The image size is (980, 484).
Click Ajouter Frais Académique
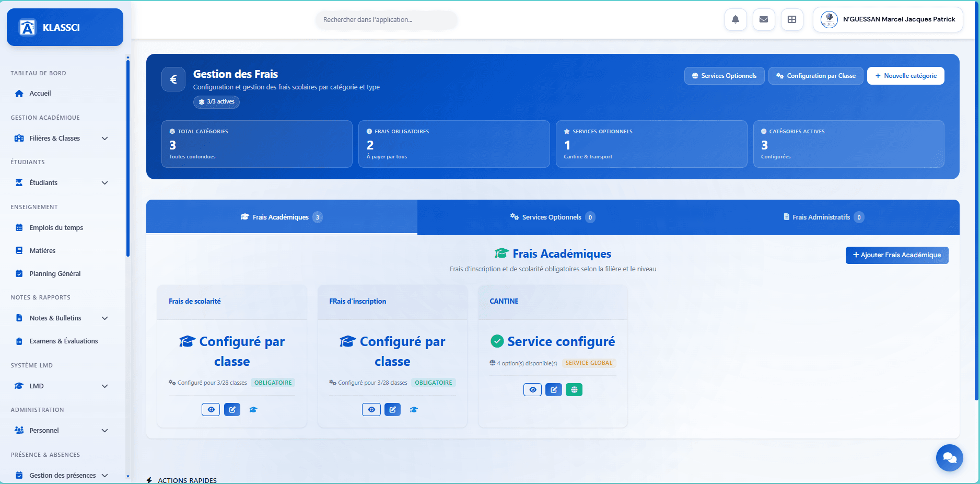pyautogui.click(x=897, y=255)
